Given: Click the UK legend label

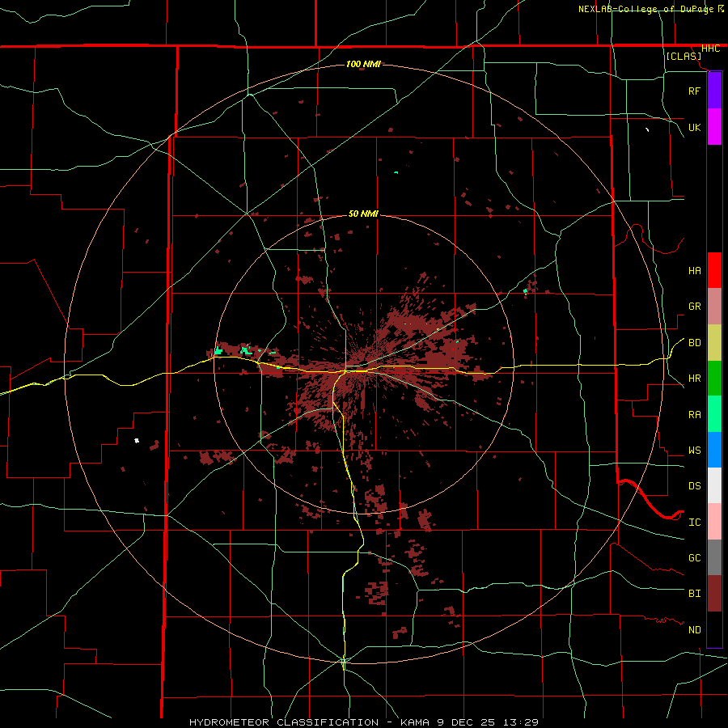Looking at the screenshot, I should (x=694, y=127).
